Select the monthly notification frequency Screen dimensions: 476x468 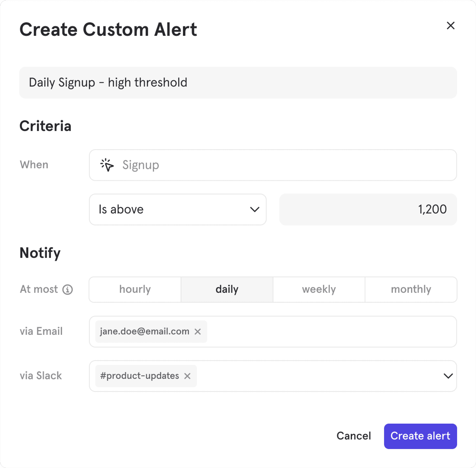point(411,289)
